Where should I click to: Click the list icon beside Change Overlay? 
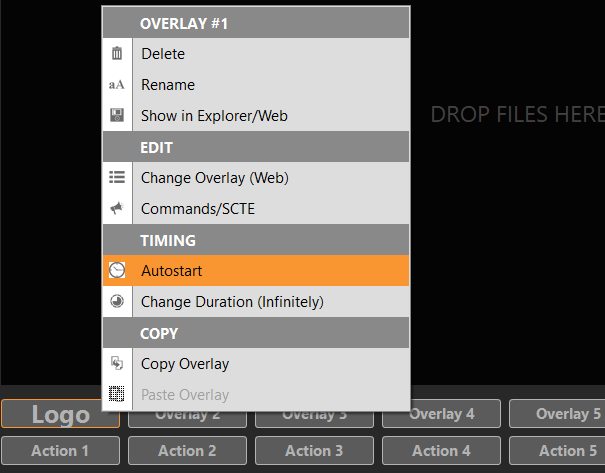117,178
